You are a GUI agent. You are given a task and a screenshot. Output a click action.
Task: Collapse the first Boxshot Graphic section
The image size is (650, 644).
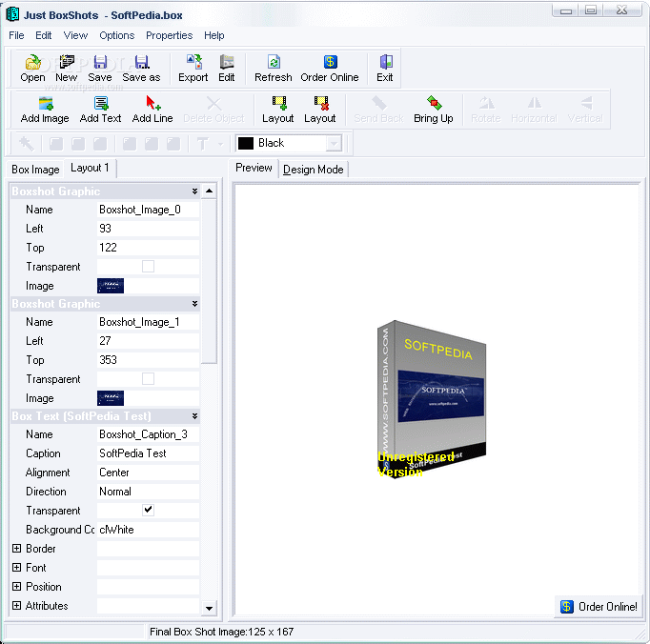point(194,191)
